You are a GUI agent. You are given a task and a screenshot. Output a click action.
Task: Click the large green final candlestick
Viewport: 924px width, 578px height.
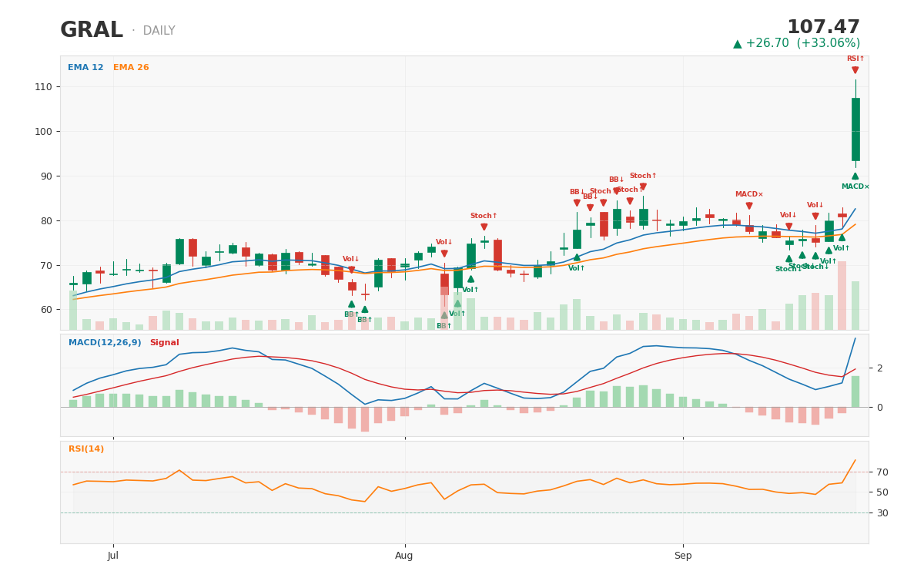pos(855,129)
